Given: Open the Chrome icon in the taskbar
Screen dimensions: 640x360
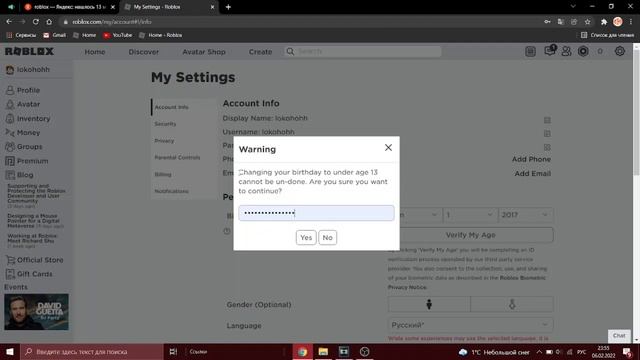Looking at the screenshot, I should coord(302,351).
